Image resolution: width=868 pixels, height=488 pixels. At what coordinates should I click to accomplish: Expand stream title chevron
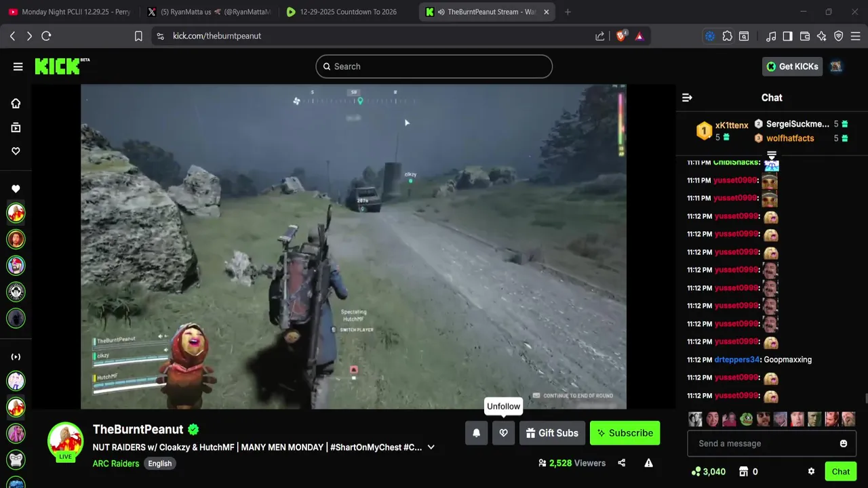point(431,447)
